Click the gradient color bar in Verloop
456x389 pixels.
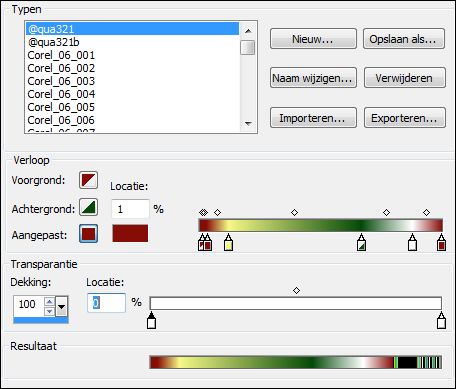tap(320, 225)
